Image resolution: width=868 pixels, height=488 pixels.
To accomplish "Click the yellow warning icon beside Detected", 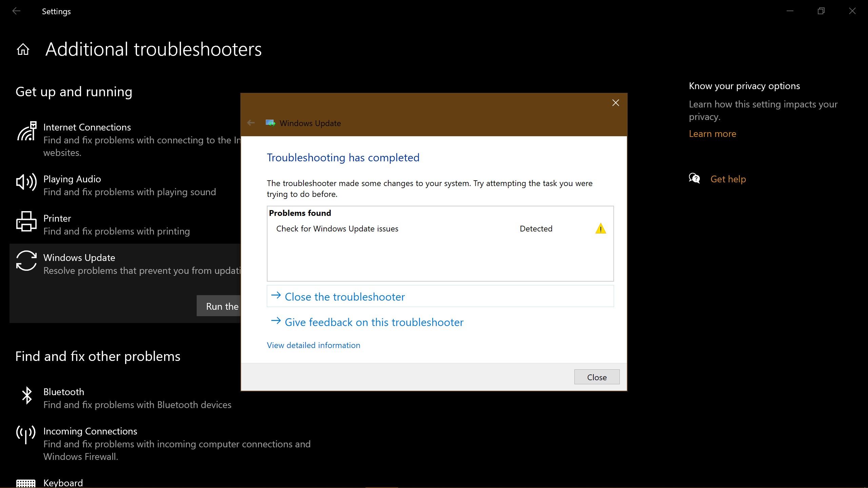I will pos(600,229).
